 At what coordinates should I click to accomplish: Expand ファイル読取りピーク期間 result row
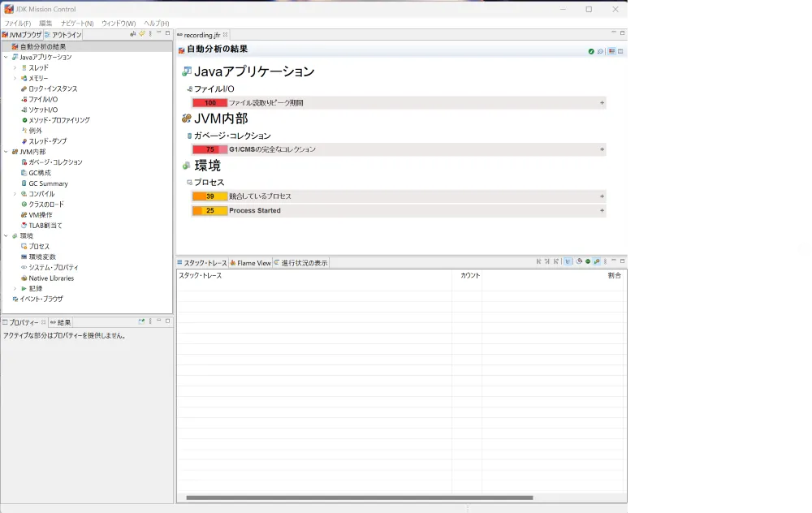(x=602, y=102)
